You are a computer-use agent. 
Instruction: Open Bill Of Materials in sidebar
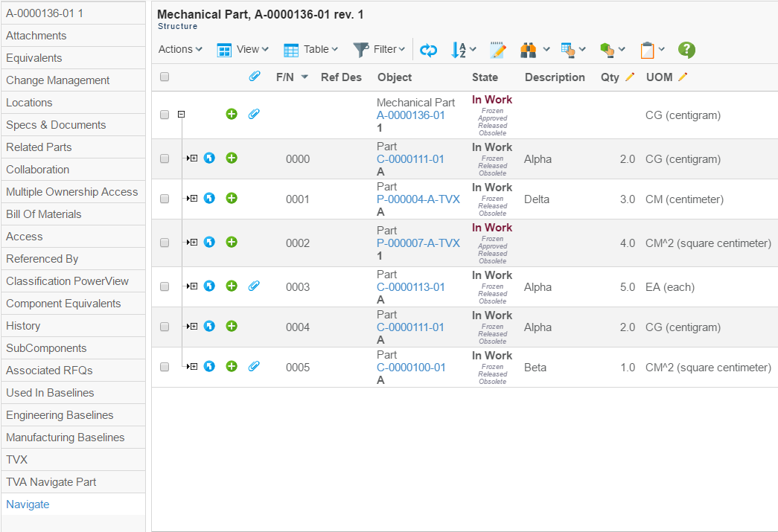point(44,214)
